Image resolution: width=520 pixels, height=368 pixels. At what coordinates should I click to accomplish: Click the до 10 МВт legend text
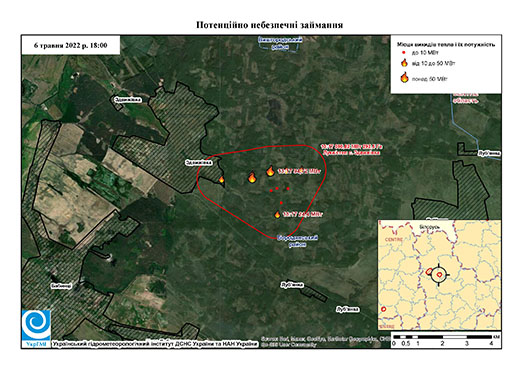coord(425,53)
